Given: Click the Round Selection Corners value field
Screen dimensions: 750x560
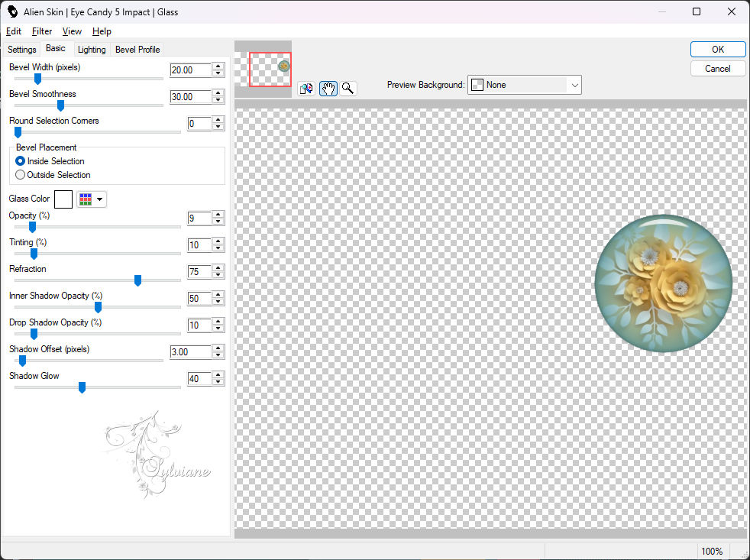Looking at the screenshot, I should 199,124.
